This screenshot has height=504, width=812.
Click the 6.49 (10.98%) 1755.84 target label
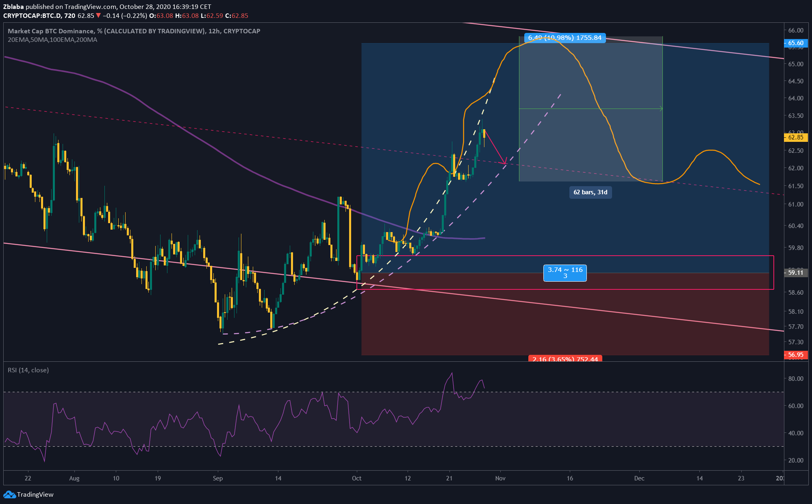[565, 38]
